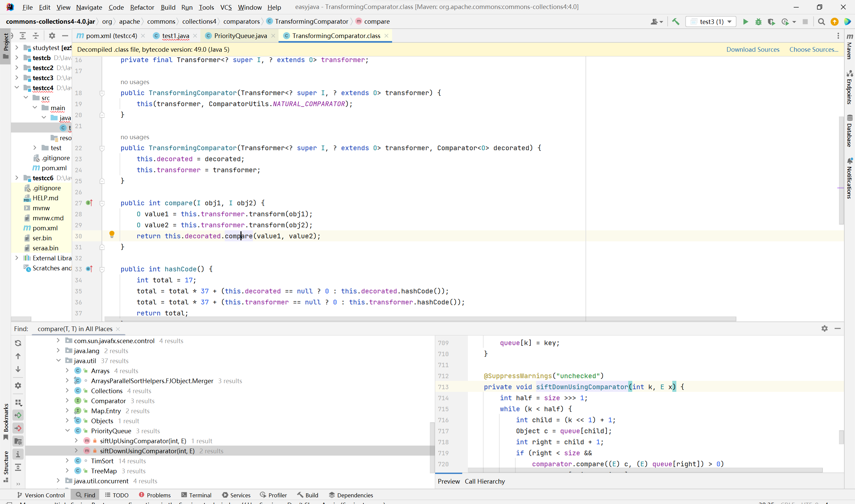Toggle the info button in Find toolbar
Image resolution: width=855 pixels, height=504 pixels.
point(18,454)
